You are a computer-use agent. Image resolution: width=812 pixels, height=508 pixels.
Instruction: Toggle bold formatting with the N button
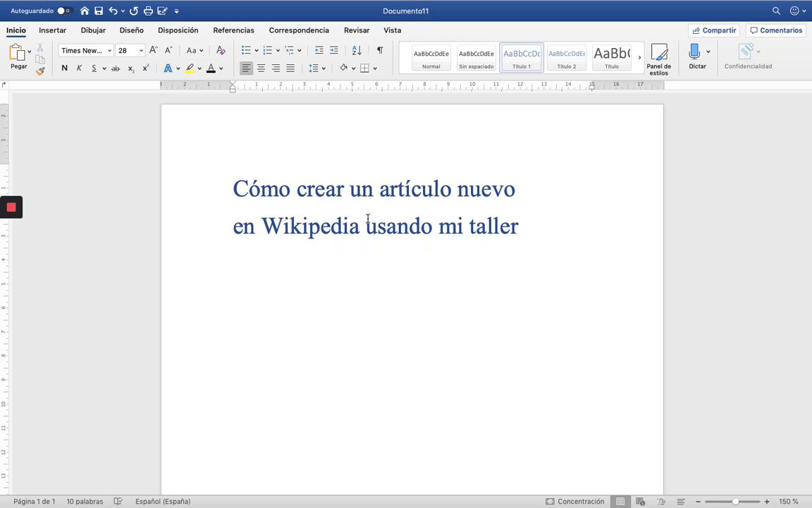(64, 68)
